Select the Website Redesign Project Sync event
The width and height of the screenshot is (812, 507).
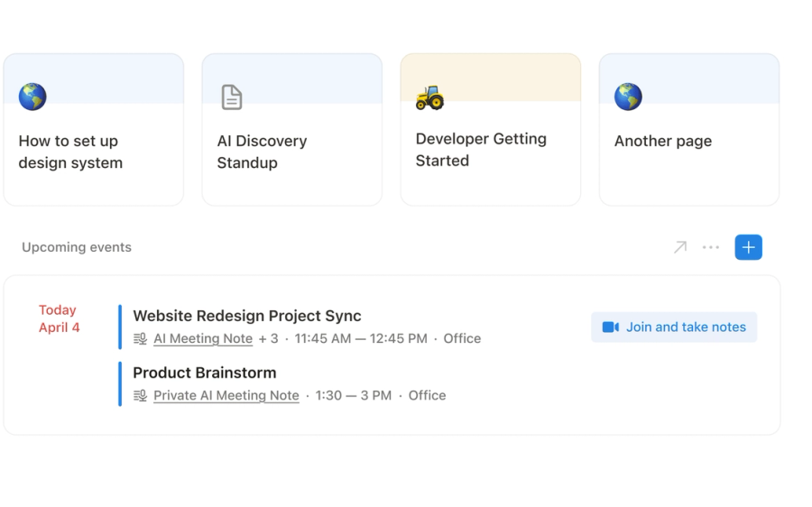coord(247,316)
